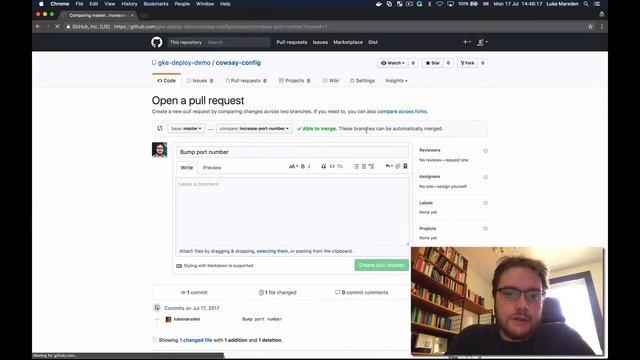Go back with Chrome back arrow
640x360 pixels.
[38, 27]
